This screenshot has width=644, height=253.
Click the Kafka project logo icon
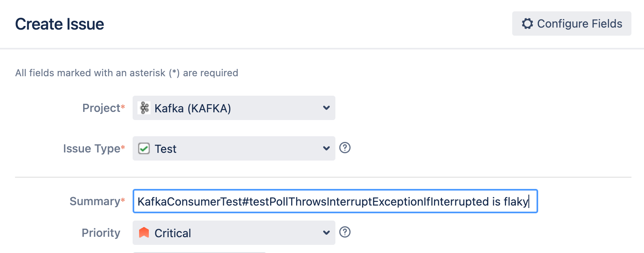(144, 108)
